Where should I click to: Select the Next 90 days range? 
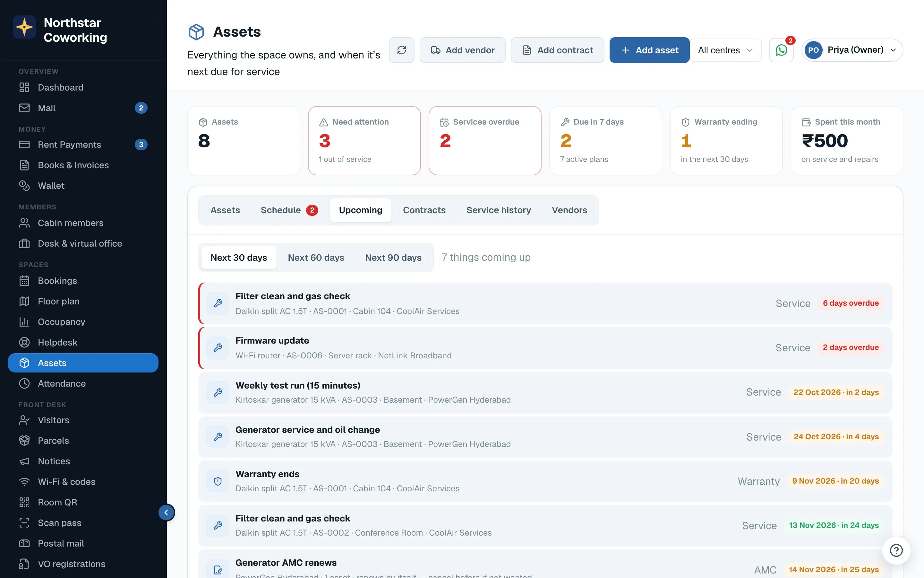click(393, 258)
